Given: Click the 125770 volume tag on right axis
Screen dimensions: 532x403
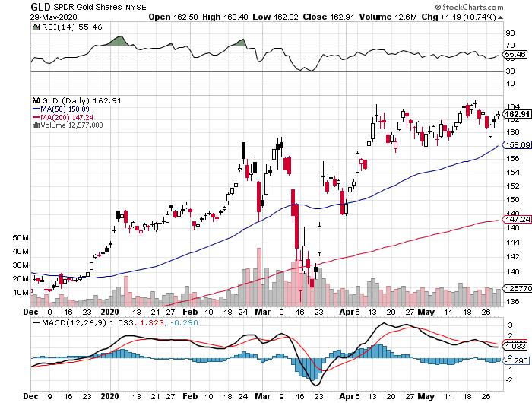Looking at the screenshot, I should (x=518, y=289).
